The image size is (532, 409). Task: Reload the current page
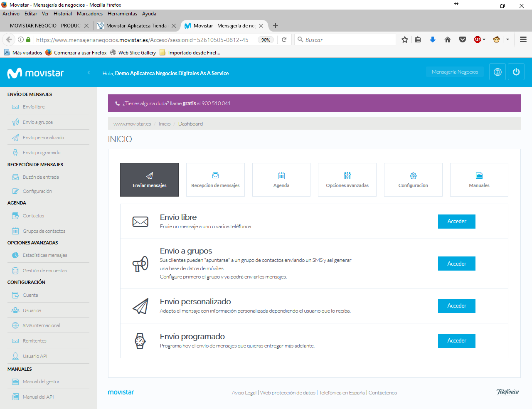[x=284, y=40]
